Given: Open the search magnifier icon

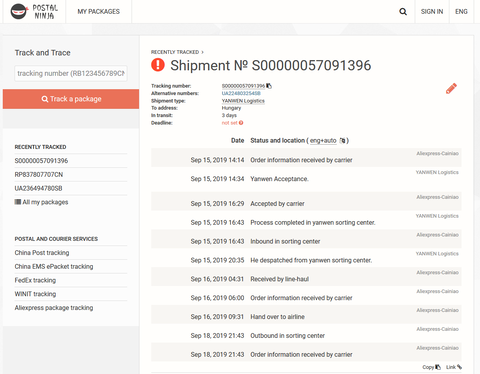Looking at the screenshot, I should (x=403, y=12).
